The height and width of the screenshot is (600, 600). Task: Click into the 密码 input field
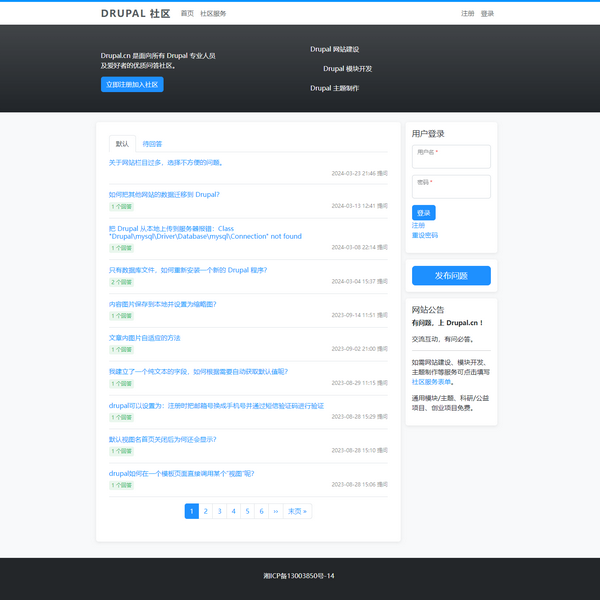coord(450,187)
